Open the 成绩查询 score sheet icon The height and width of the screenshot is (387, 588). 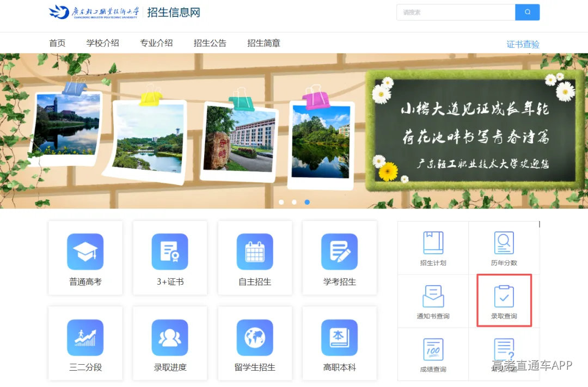tap(433, 349)
